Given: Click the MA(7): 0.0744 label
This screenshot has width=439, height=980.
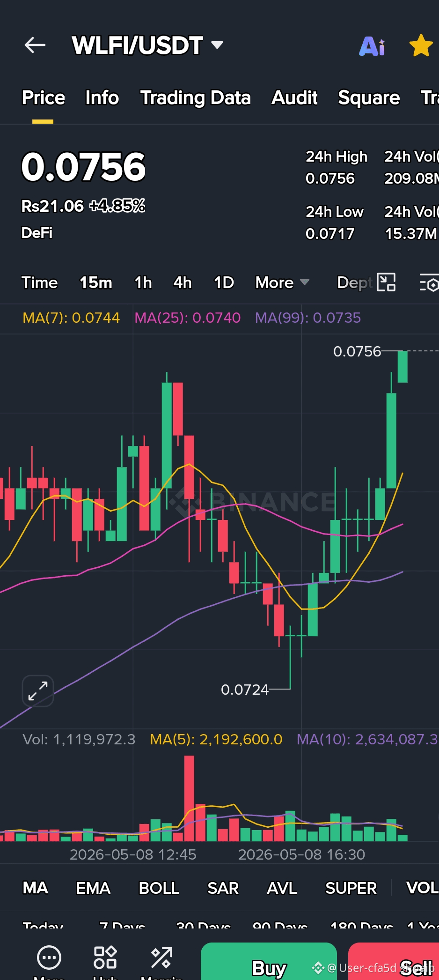Looking at the screenshot, I should tap(71, 318).
